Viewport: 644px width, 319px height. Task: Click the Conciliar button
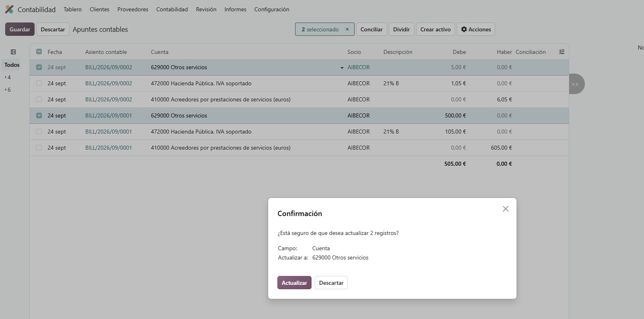pyautogui.click(x=371, y=29)
